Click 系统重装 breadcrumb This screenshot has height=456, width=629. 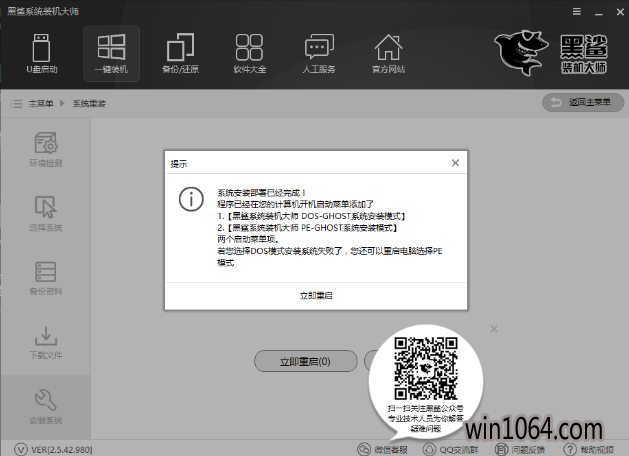click(x=89, y=103)
